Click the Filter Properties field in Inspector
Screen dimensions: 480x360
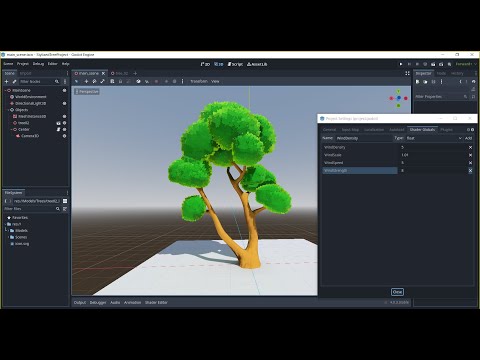(x=442, y=97)
